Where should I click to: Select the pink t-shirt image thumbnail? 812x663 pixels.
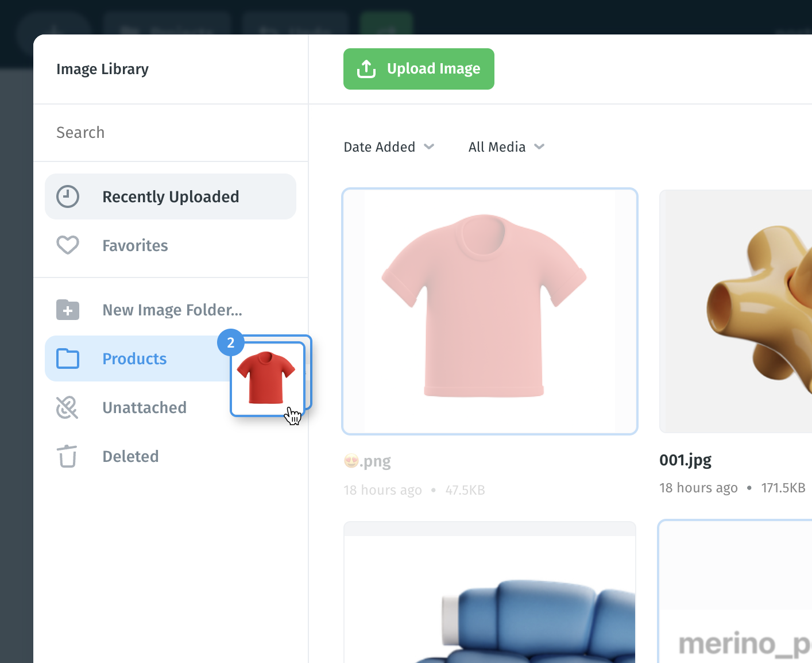[x=490, y=311]
